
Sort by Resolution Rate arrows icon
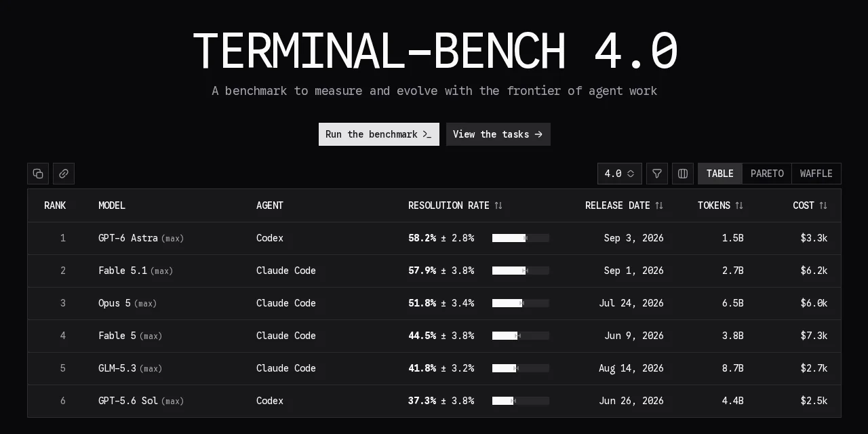point(498,205)
